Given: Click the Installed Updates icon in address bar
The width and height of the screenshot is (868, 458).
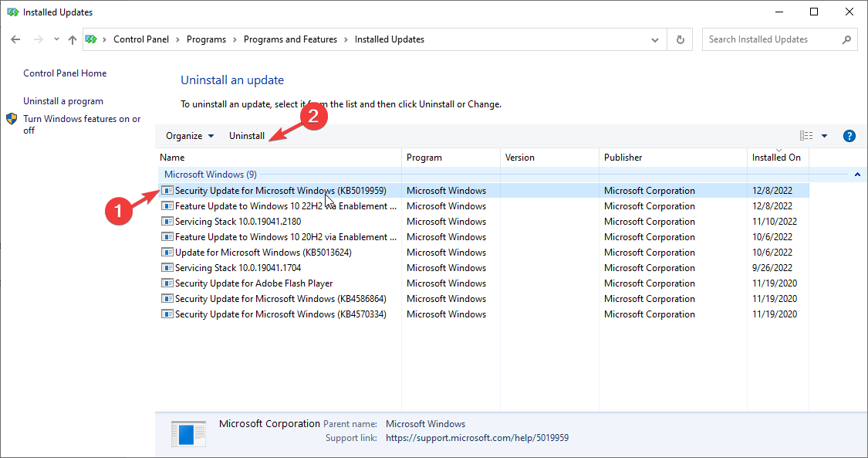Looking at the screenshot, I should (x=92, y=39).
